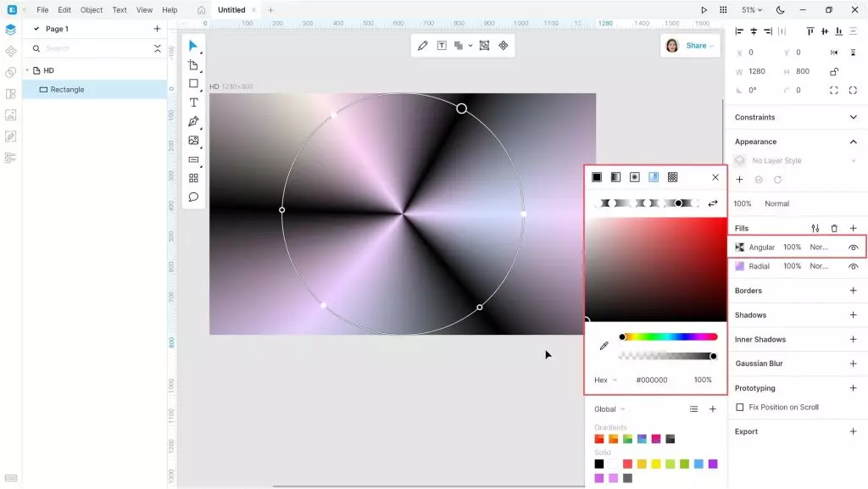Click the boolean operation icon in top toolbar
The image size is (868, 489).
pos(459,46)
